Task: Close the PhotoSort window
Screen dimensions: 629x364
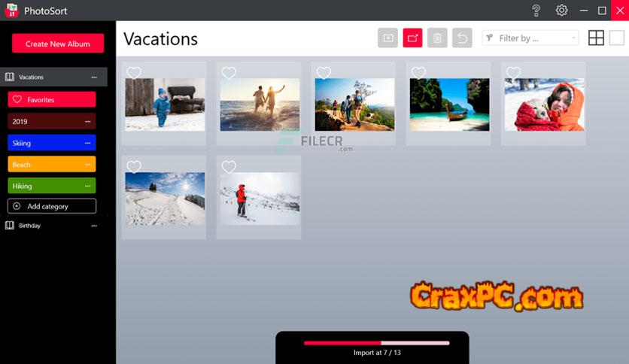Action: coord(620,11)
